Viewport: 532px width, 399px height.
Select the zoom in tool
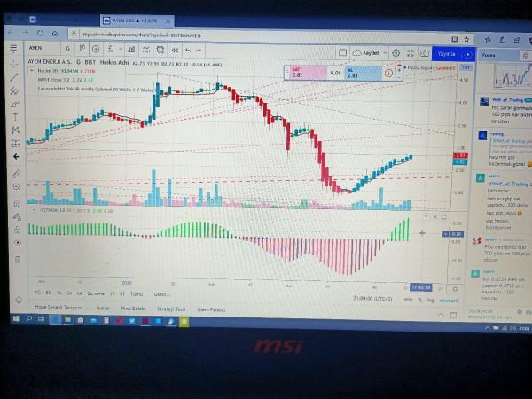tap(16, 186)
